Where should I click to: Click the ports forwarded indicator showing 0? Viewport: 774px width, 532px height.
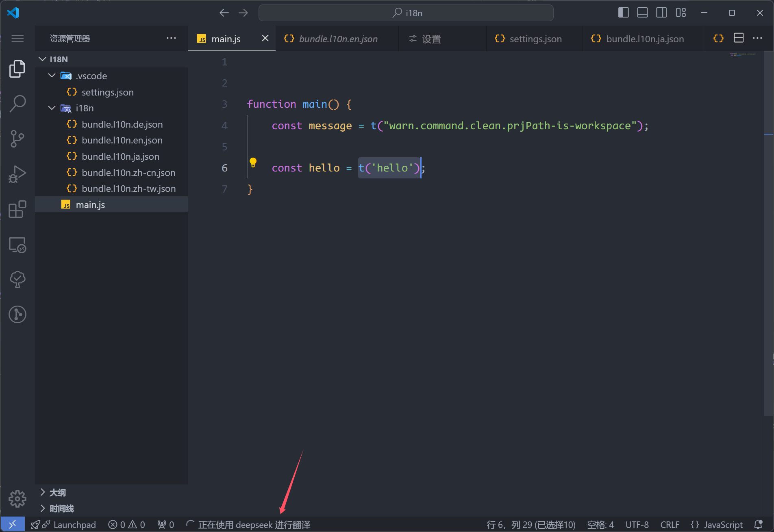point(166,525)
